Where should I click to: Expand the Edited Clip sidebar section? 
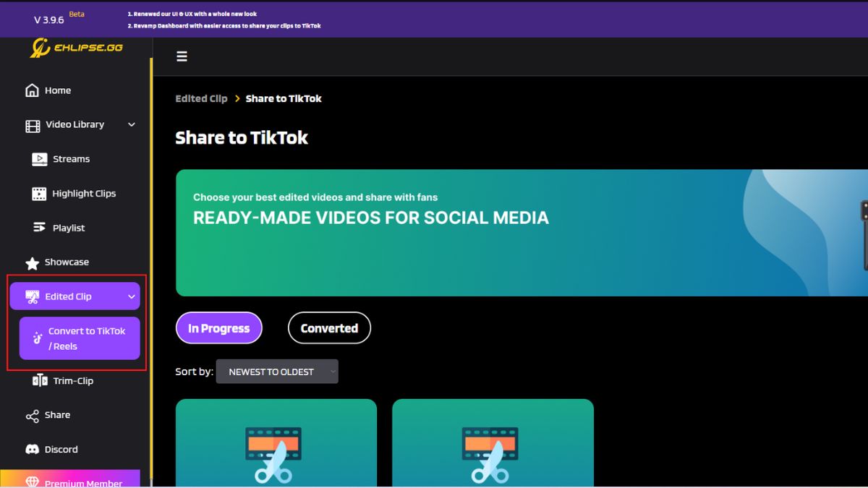(x=75, y=296)
